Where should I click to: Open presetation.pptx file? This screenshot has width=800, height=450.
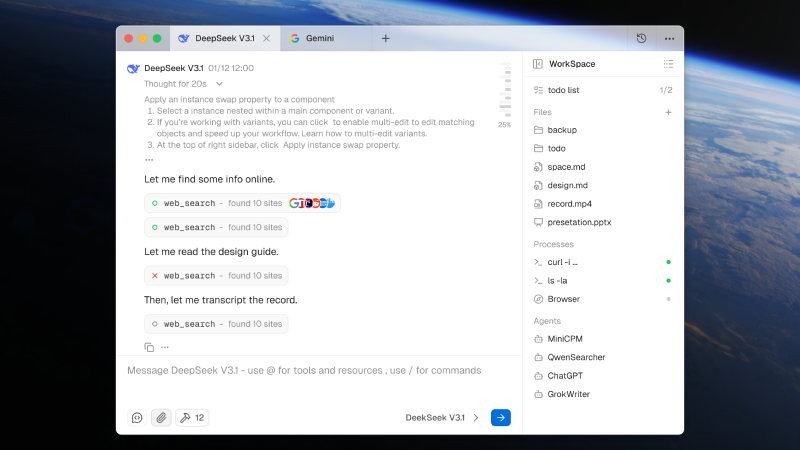603,222
